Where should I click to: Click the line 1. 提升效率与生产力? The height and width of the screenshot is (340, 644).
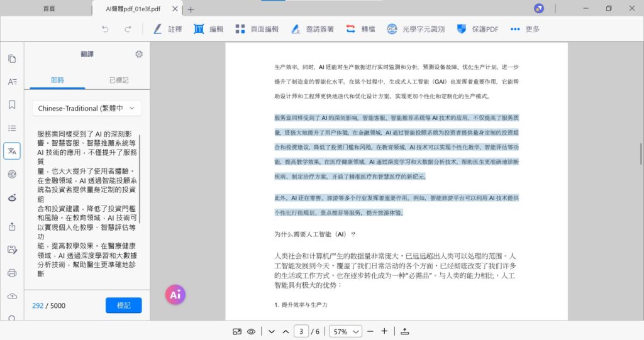coord(301,305)
